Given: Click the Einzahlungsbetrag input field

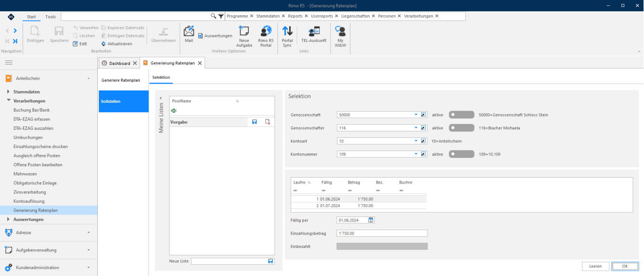Looking at the screenshot, I should (382, 233).
